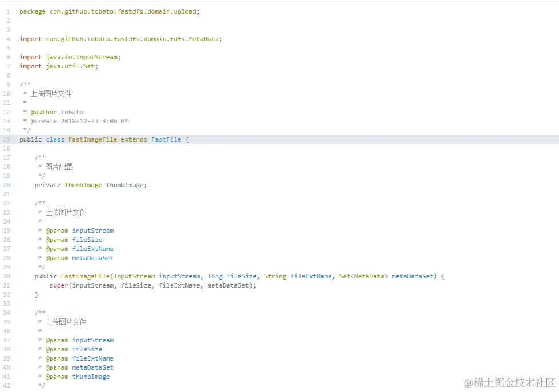Click the comment '上传图片文件' on line 23
559x392 pixels.
coord(66,213)
